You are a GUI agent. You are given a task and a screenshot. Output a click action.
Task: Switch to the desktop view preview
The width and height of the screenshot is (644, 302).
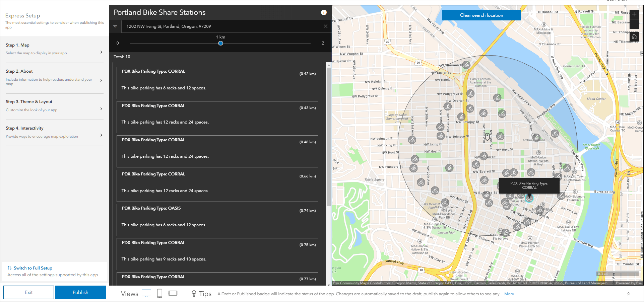pos(146,293)
